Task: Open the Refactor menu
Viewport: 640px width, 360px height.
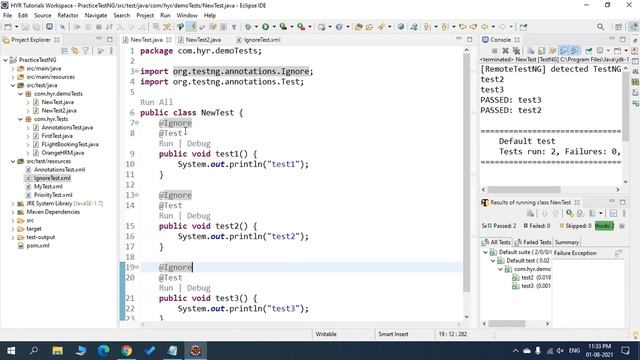Action: [x=68, y=15]
